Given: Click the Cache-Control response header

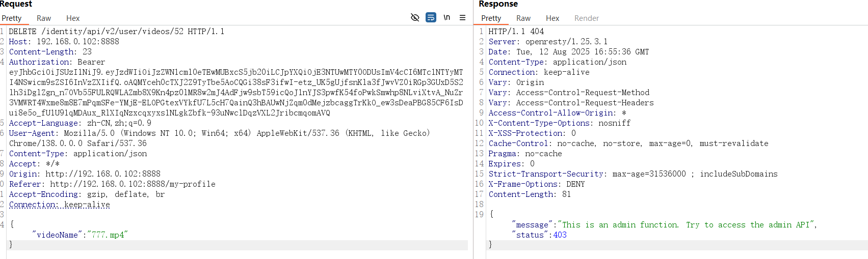Looking at the screenshot, I should click(628, 143).
